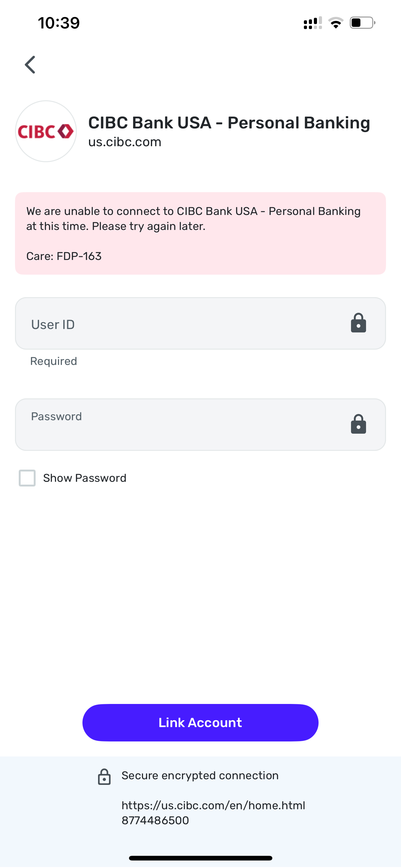The height and width of the screenshot is (868, 401).
Task: Tap the Show Password label
Action: pos(85,478)
